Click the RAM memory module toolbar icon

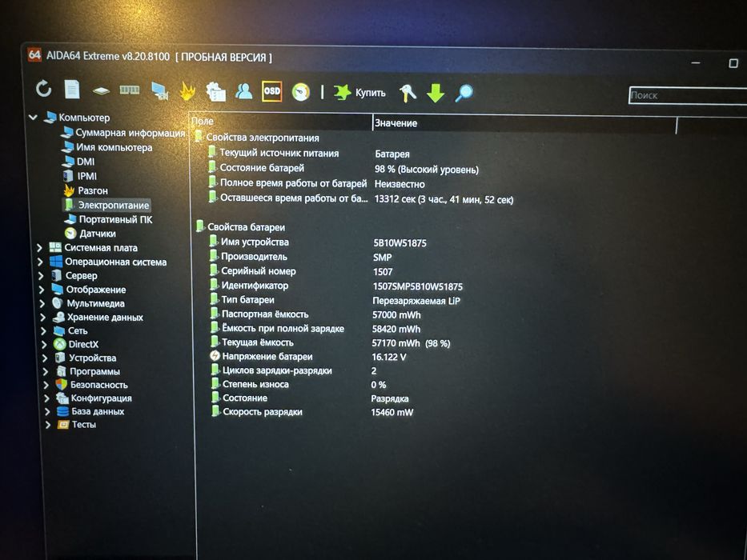pos(130,90)
